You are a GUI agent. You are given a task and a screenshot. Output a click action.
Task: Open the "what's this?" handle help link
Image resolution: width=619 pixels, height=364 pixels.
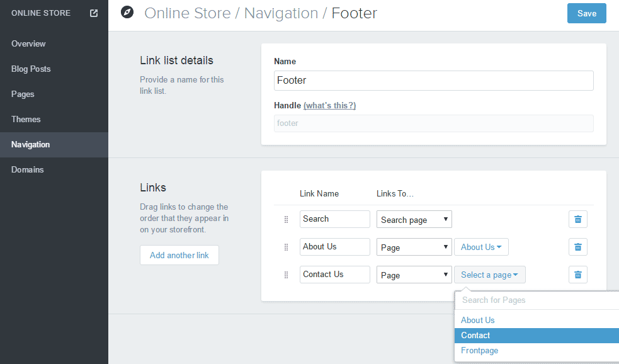click(329, 105)
